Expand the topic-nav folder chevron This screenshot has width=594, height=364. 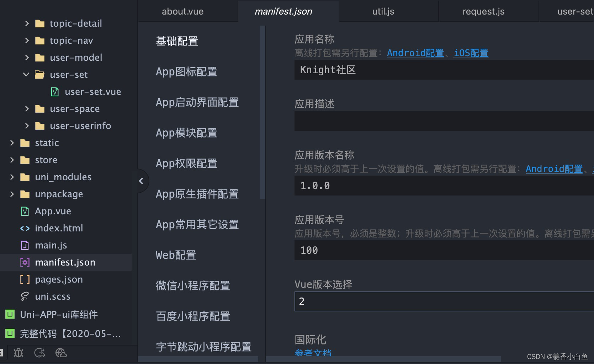[27, 41]
